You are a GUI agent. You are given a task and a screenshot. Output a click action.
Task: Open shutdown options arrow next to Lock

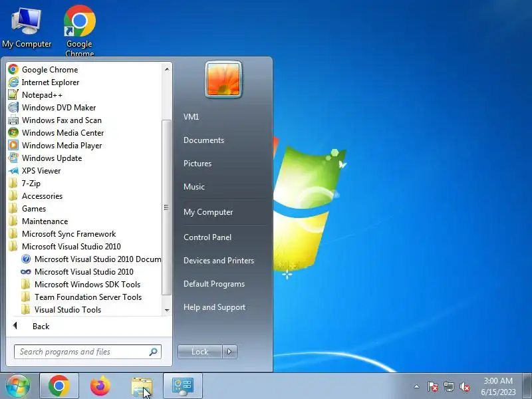229,352
